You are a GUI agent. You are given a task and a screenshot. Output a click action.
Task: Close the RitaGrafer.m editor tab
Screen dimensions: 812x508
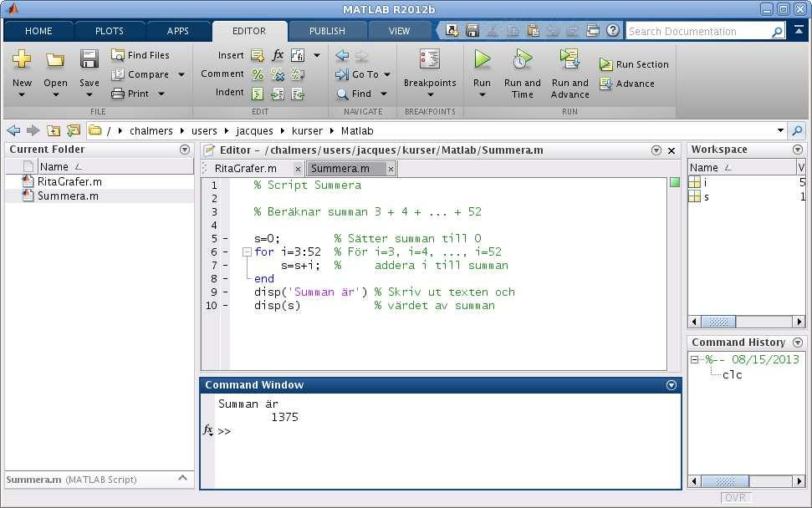(298, 169)
